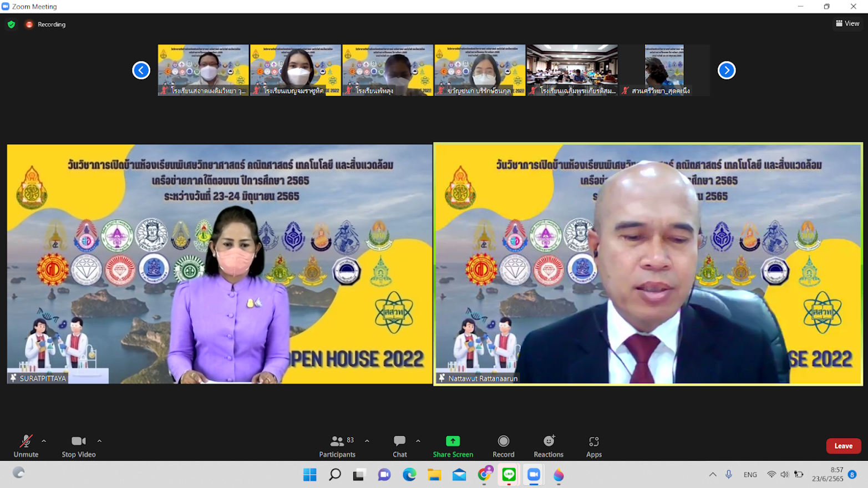868x488 pixels.
Task: Go to next gallery thumbnails page
Action: tap(727, 70)
